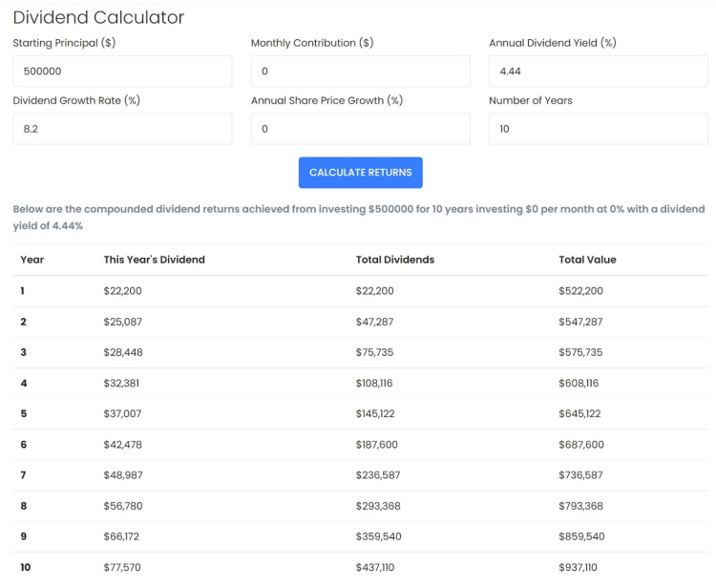The height and width of the screenshot is (588, 716).
Task: Click the Starting Principal ($) label
Action: point(64,43)
